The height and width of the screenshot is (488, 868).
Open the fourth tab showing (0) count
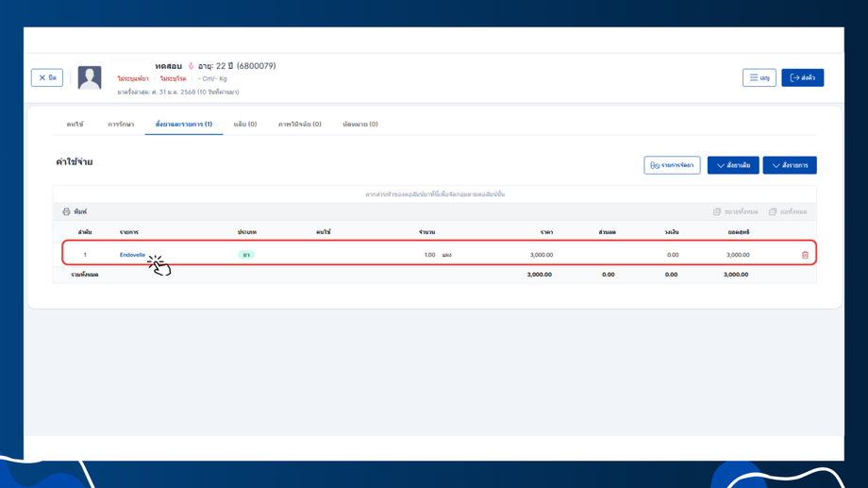tap(245, 124)
